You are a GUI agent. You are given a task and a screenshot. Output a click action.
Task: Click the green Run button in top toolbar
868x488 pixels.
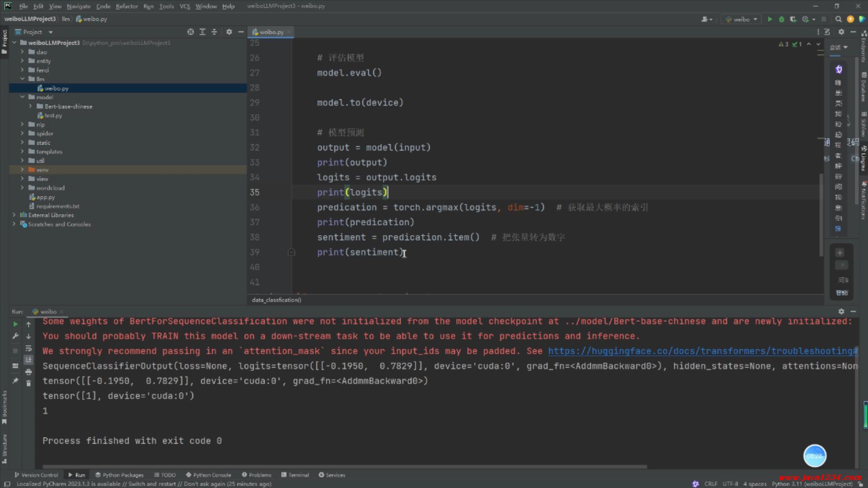pyautogui.click(x=770, y=19)
